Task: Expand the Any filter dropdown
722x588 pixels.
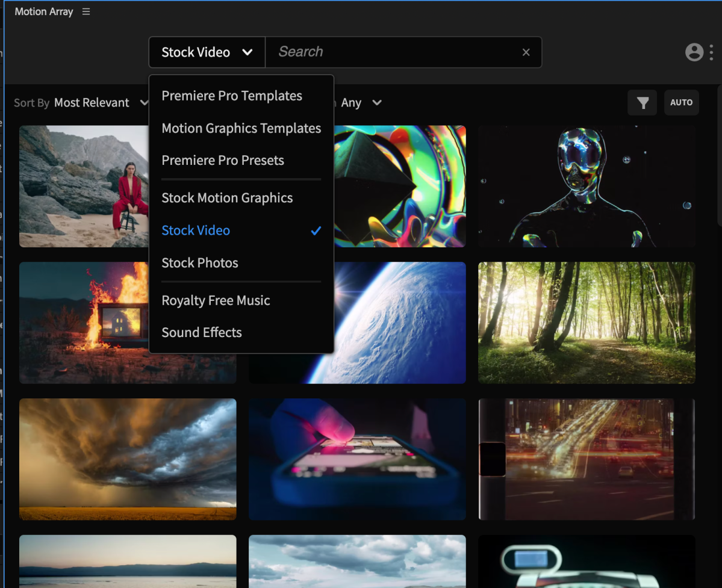Action: 361,102
